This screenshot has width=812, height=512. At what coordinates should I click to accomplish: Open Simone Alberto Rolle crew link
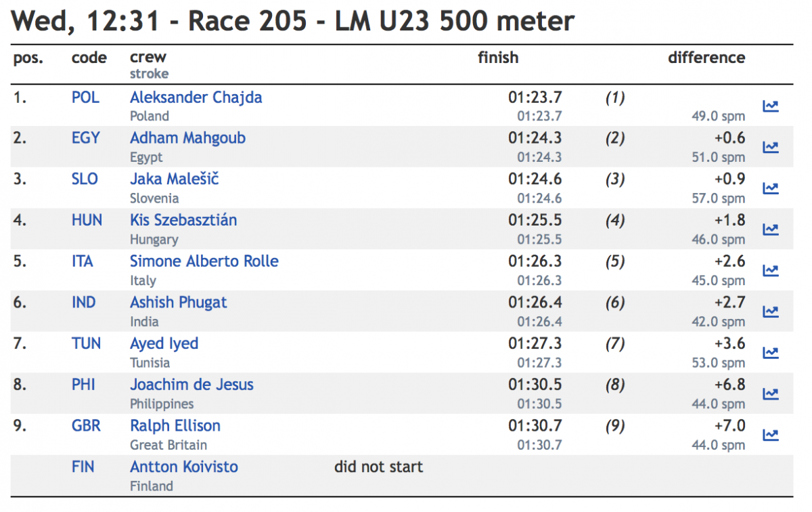click(204, 261)
